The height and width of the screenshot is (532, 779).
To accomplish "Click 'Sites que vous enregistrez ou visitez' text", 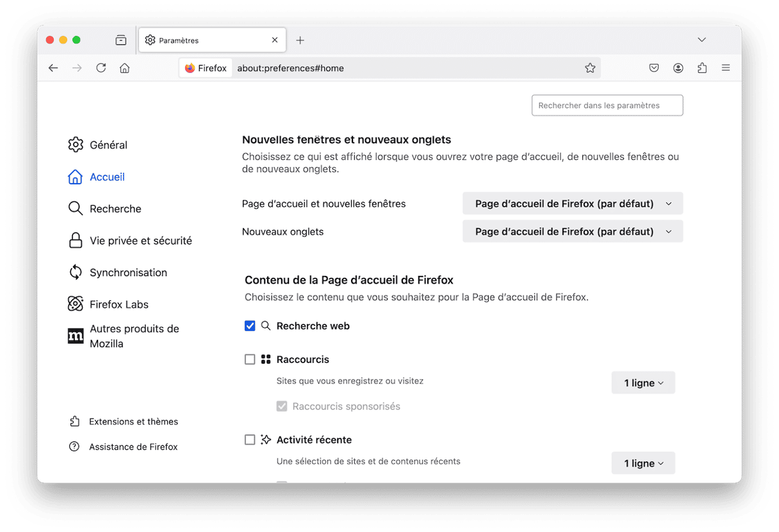I will click(350, 381).
